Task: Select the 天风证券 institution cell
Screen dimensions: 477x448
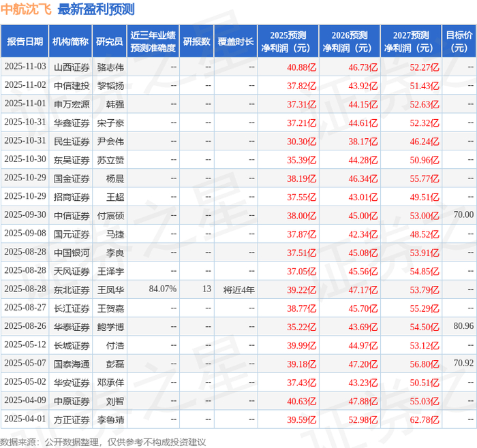Action: [72, 271]
